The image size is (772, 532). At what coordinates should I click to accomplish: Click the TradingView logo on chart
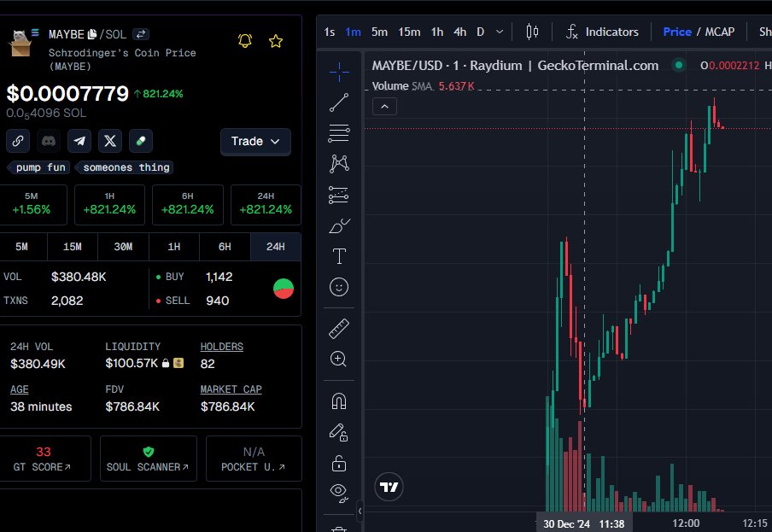(389, 487)
